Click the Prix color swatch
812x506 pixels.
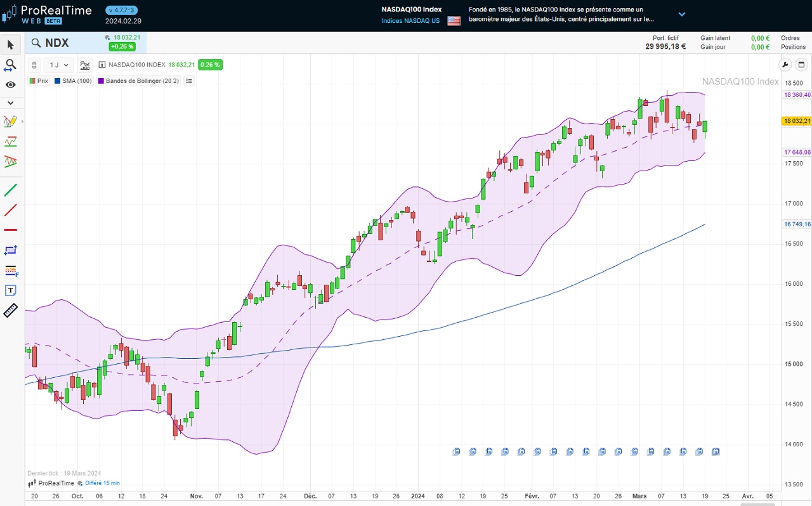32,81
